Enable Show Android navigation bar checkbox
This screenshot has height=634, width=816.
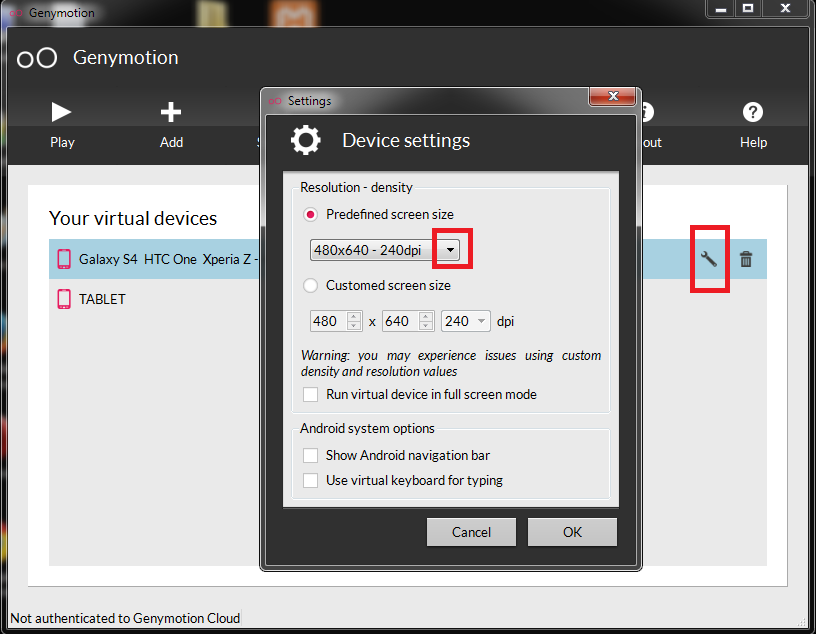(311, 455)
